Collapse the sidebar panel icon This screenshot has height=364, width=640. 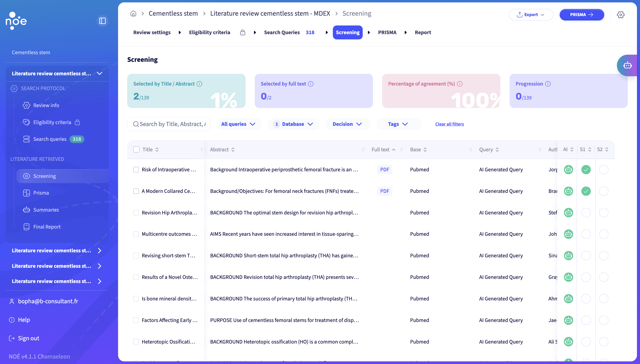coord(102,21)
